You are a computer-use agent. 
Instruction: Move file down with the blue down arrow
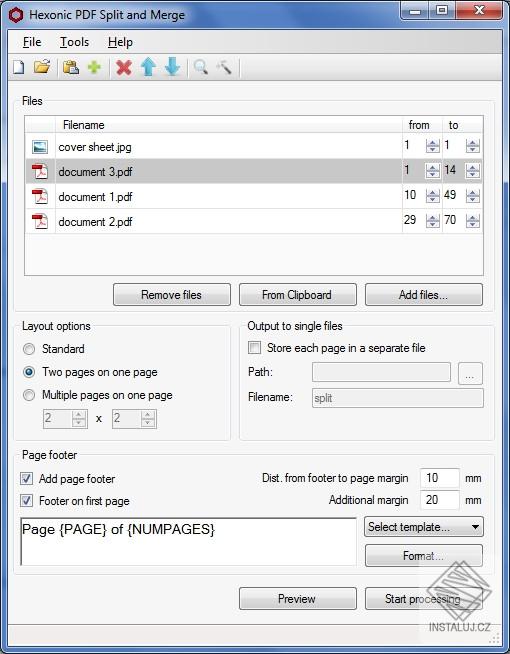172,67
